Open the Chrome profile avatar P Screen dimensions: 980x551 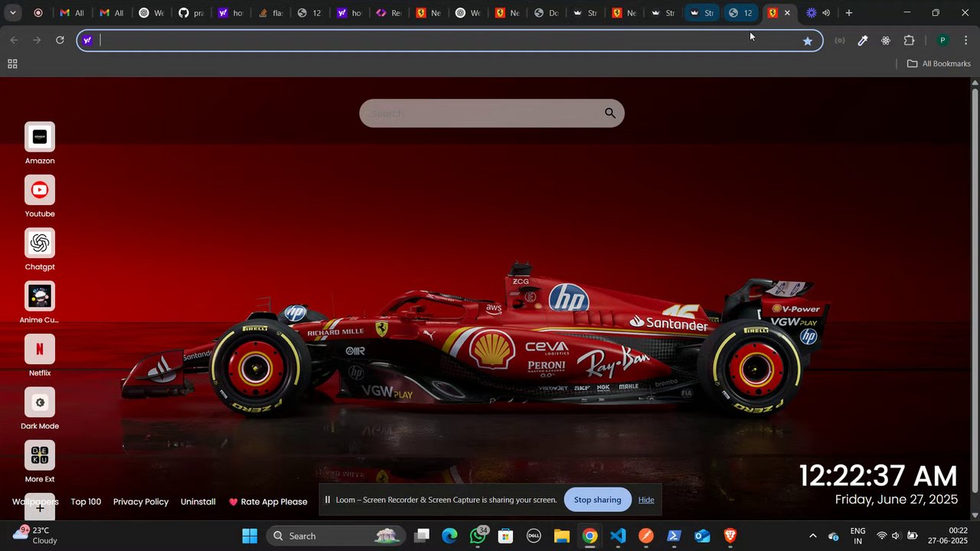click(943, 41)
